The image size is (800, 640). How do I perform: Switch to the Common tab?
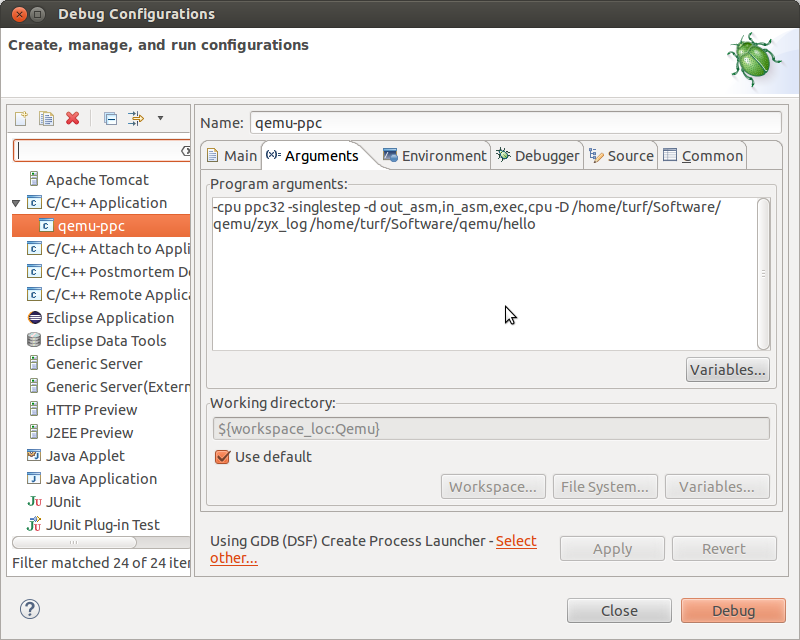703,156
